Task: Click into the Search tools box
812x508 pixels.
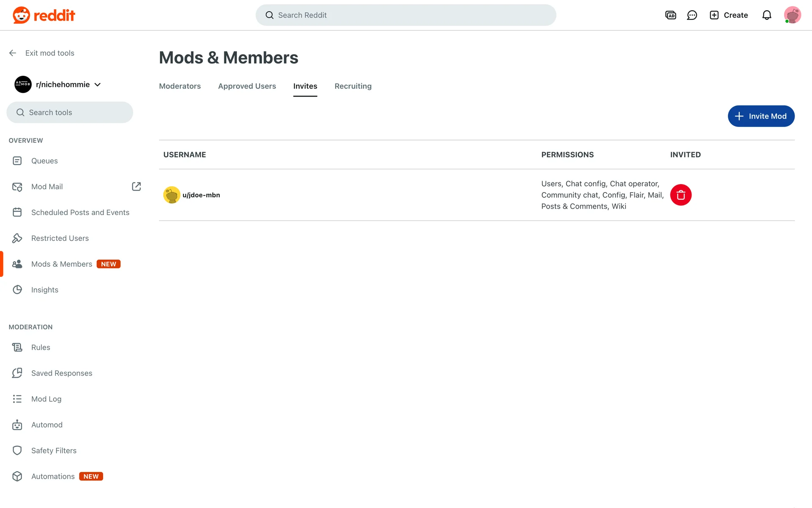Action: tap(70, 113)
